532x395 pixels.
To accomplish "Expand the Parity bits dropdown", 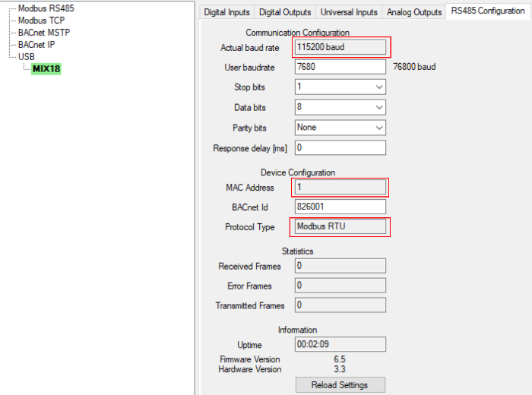I will coord(340,128).
